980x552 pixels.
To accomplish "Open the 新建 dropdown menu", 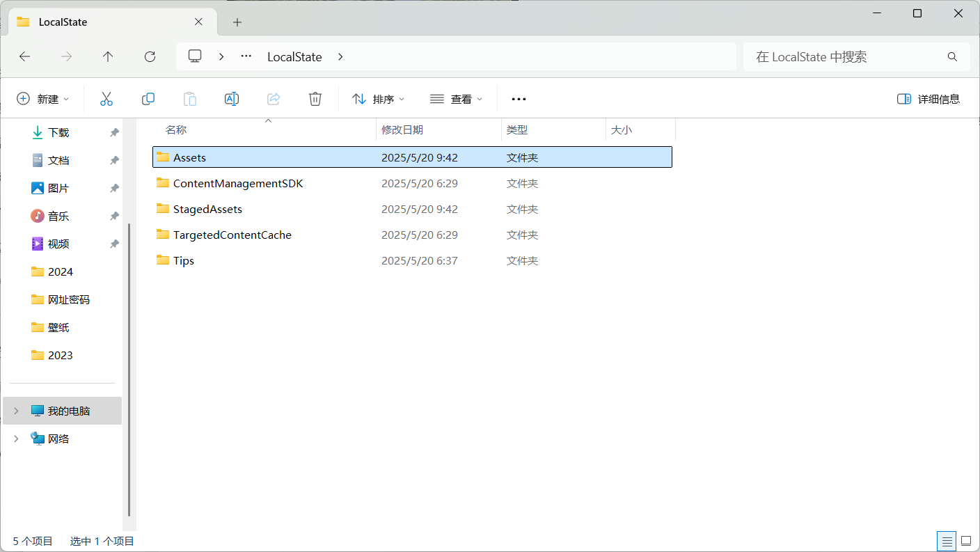I will click(x=43, y=99).
